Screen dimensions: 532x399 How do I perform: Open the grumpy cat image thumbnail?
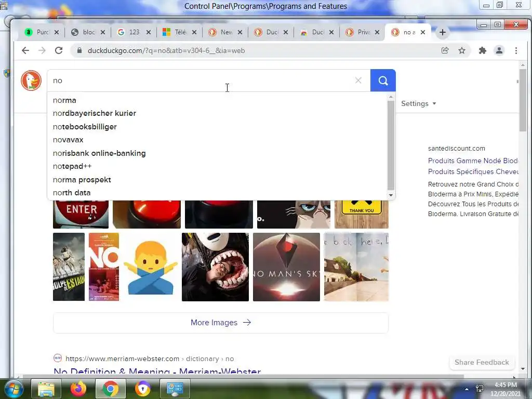click(x=294, y=214)
